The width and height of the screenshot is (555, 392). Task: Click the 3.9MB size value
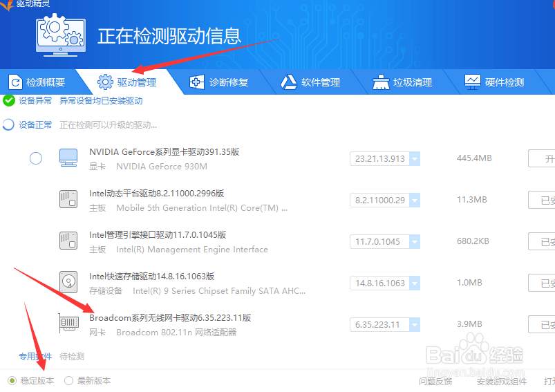pos(469,324)
